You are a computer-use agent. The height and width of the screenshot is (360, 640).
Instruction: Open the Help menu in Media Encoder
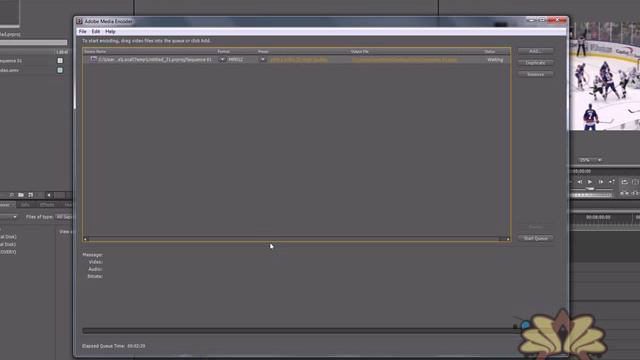110,31
